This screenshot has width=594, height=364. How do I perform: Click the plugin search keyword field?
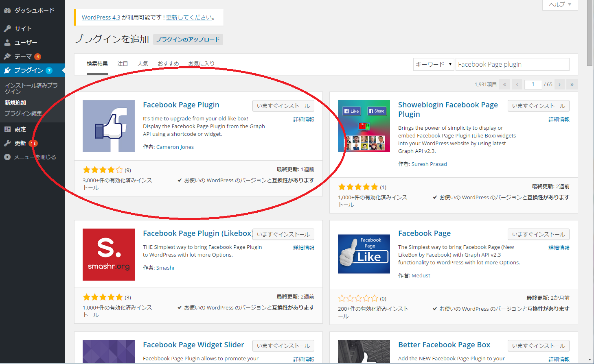[512, 64]
